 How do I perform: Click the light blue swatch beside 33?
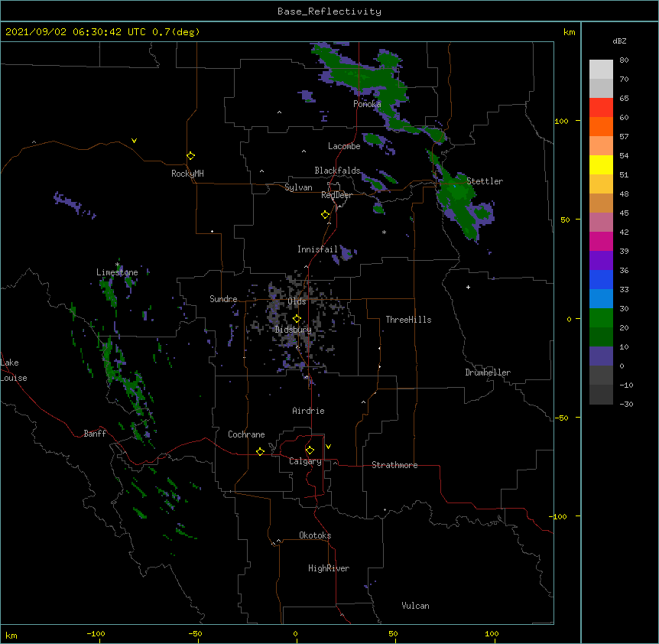tap(601, 298)
